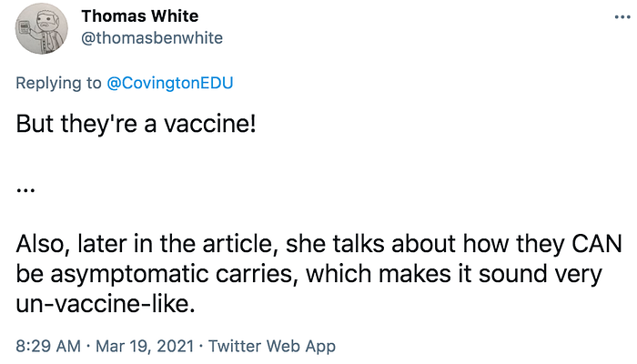Viewport: 637px width, 364px height.
Task: Visit the @thomasbenwhite handle link
Action: (x=152, y=38)
